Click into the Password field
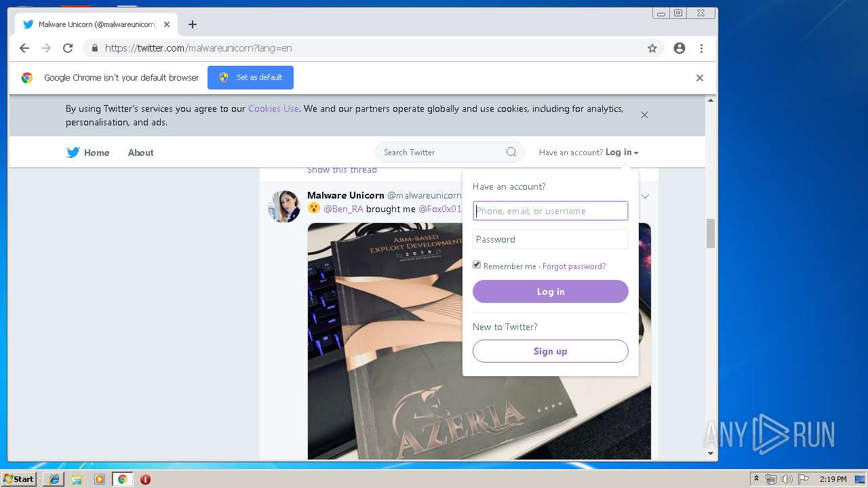868x488 pixels. pos(551,239)
